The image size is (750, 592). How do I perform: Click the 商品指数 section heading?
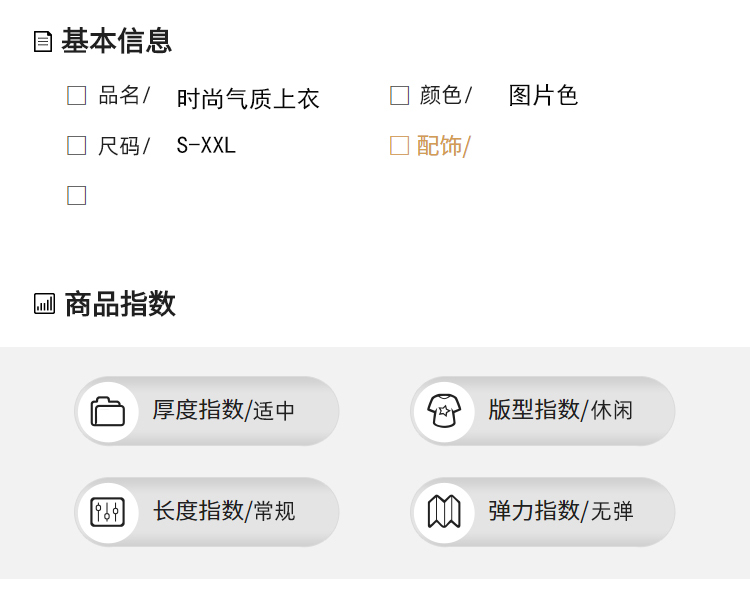[x=120, y=304]
